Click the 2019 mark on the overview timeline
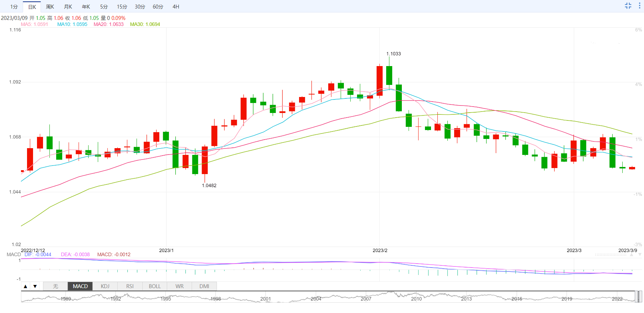Screen dimensions: 644x313 coord(567,299)
